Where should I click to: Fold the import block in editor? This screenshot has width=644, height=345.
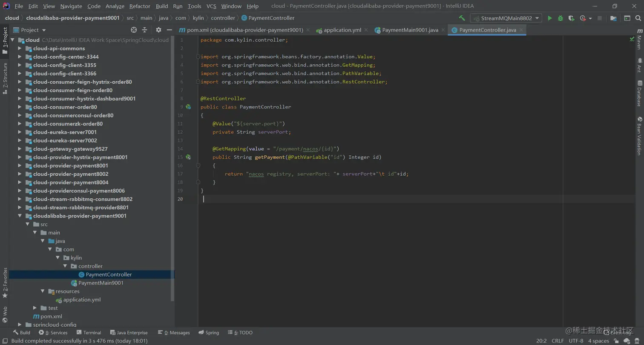[x=198, y=57]
